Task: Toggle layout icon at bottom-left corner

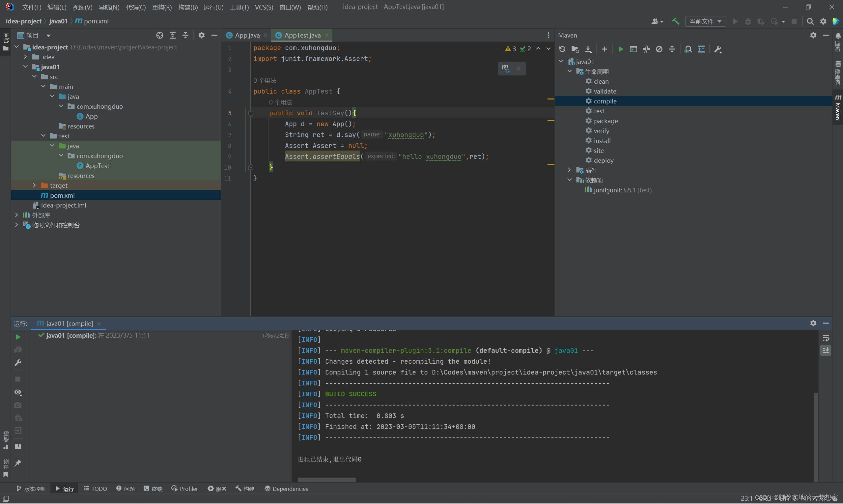Action: 6,499
